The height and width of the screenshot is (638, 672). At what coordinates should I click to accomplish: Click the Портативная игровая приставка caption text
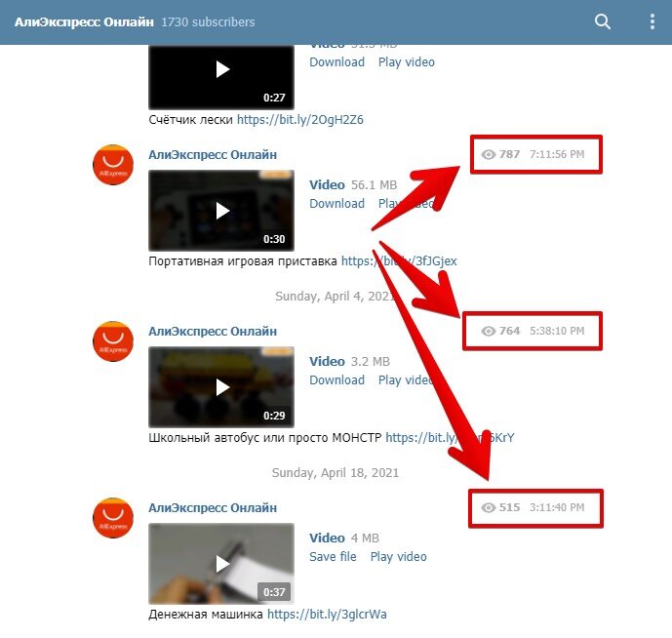pos(243,261)
